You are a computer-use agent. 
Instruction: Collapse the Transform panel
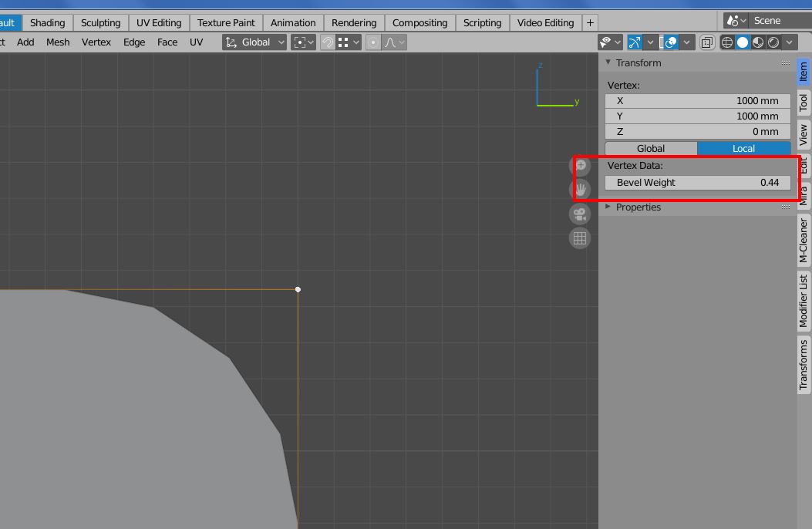click(608, 62)
